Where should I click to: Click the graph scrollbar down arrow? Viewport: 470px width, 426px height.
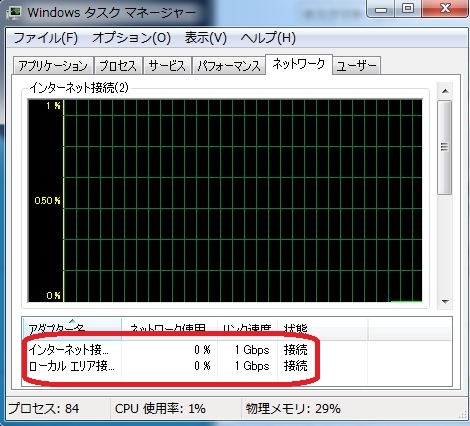445,301
